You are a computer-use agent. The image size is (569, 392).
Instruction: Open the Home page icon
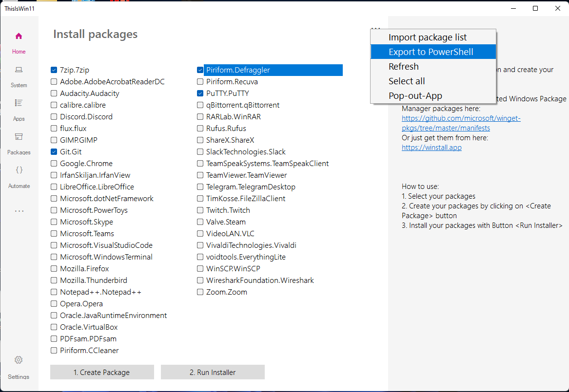tap(19, 36)
